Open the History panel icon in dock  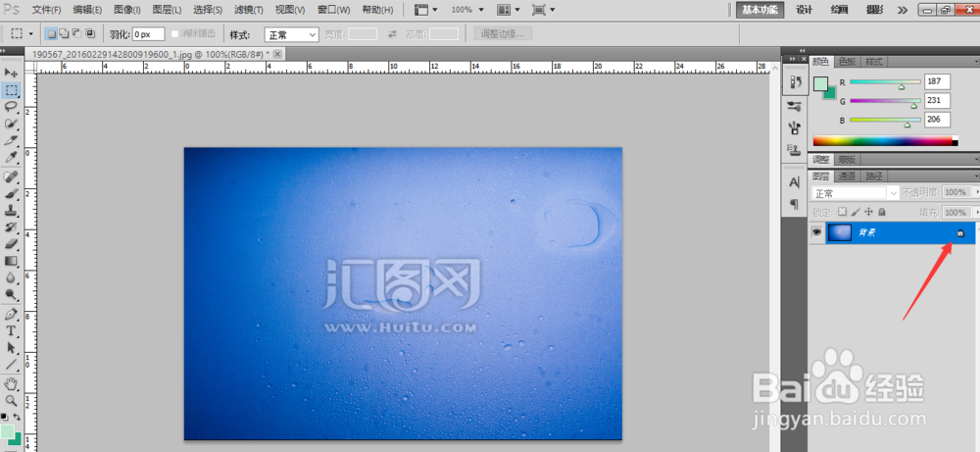795,81
